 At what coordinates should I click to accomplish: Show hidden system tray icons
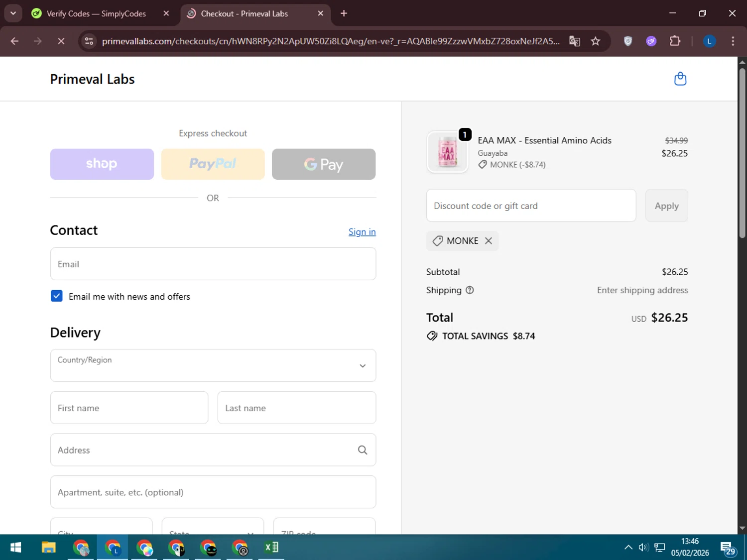(x=628, y=548)
